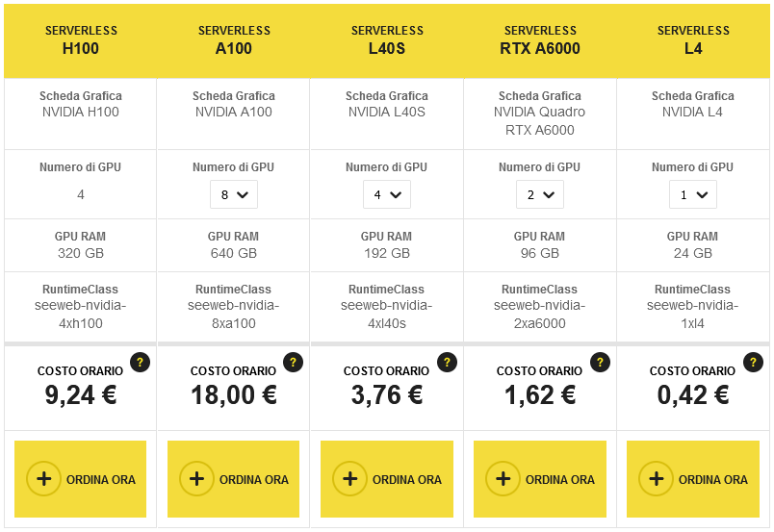Order the Serverless RTX A6000 plan
Screen dimensions: 774x532
coord(540,479)
